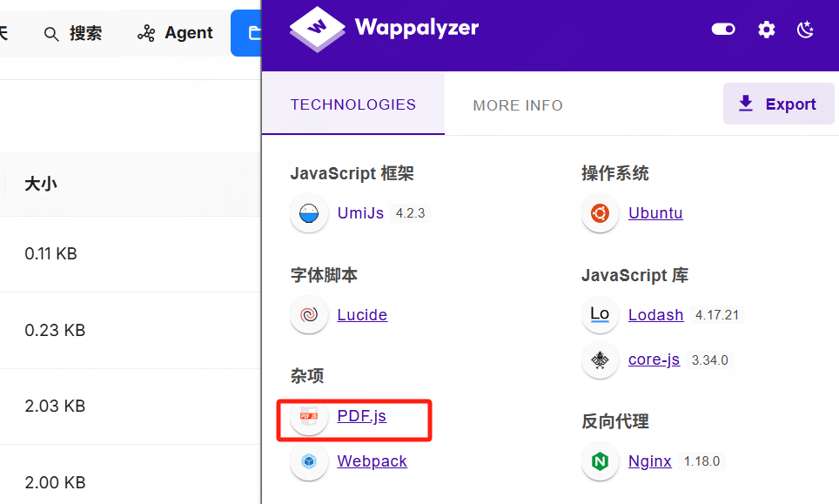This screenshot has width=839, height=504.
Task: Toggle the Wappalyzer enable switch
Action: [723, 29]
